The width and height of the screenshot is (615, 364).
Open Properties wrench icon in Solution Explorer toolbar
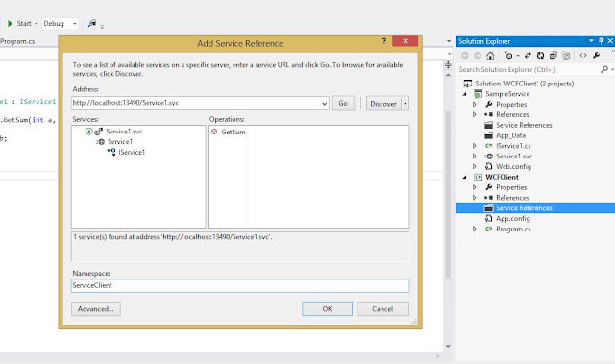coord(596,56)
